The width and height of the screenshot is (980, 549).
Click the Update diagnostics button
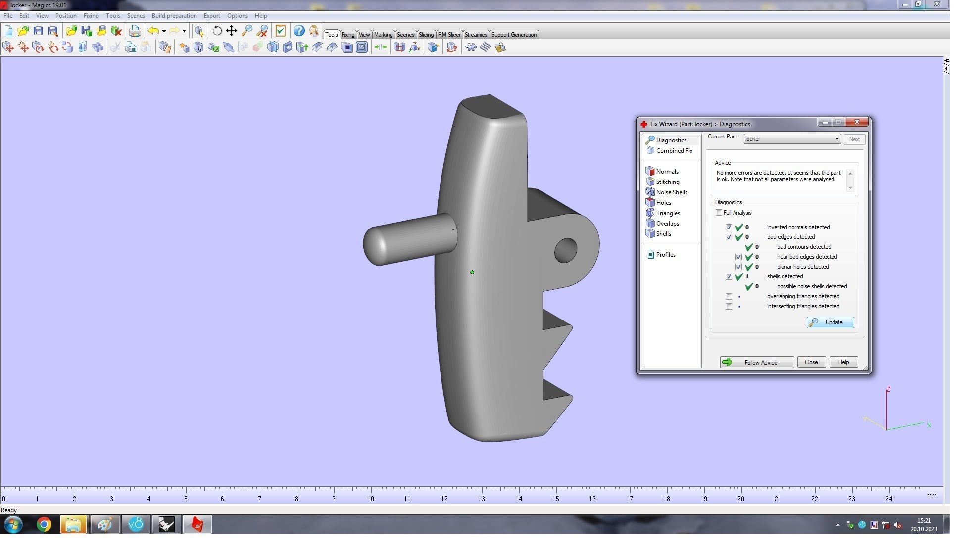(830, 322)
